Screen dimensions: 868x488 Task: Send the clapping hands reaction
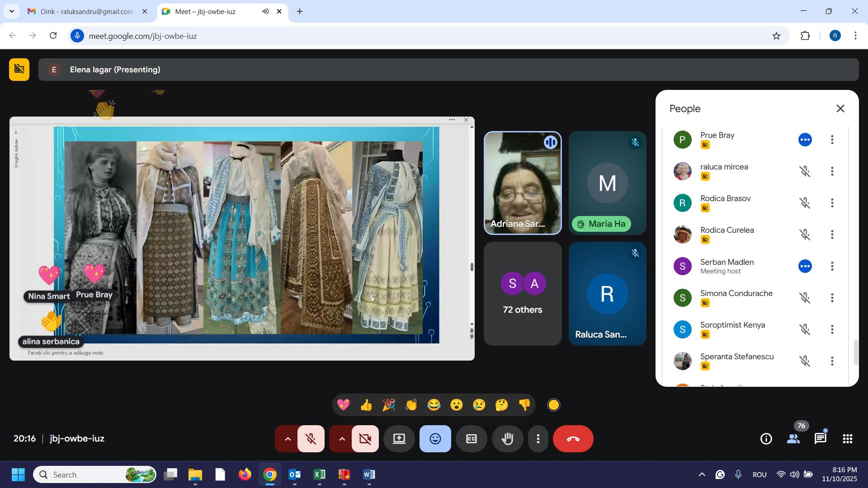pyautogui.click(x=411, y=405)
